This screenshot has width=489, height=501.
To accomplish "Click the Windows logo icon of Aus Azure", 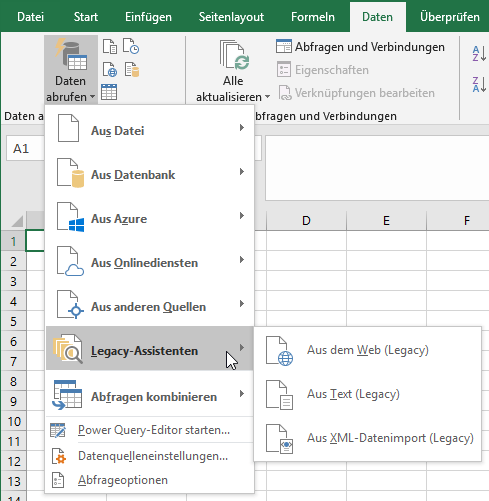I will click(70, 217).
